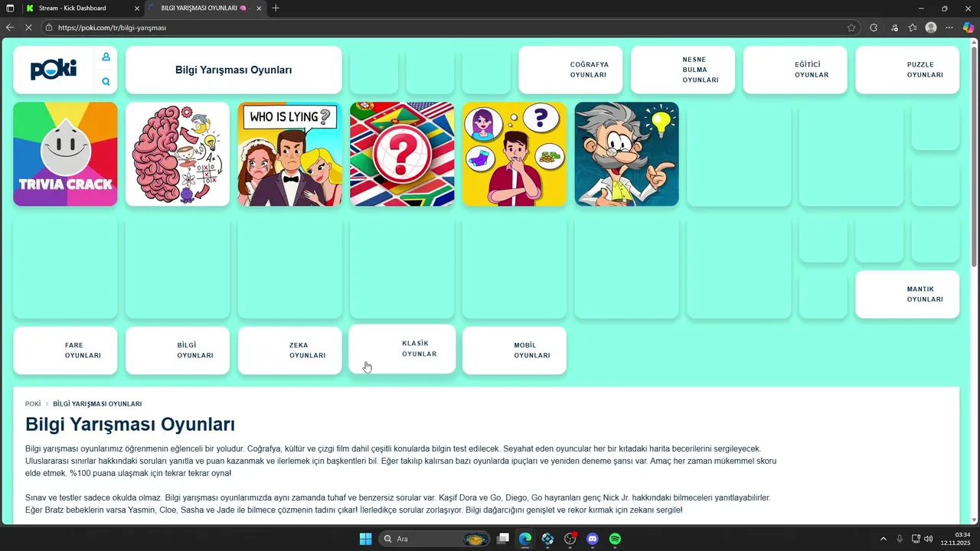This screenshot has width=980, height=551.
Task: Open Zeka Oyunları category
Action: [x=290, y=350]
